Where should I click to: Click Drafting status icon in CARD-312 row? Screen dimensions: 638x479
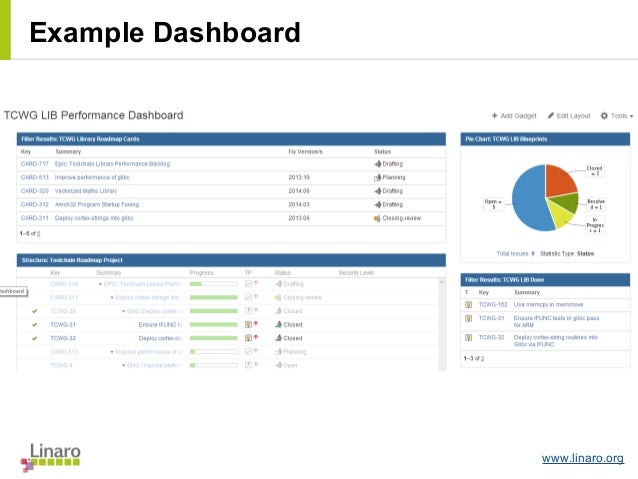point(378,204)
